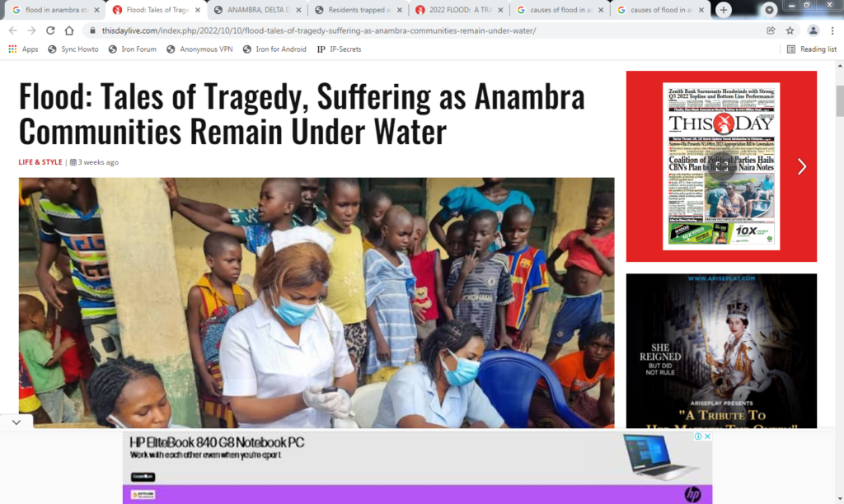Advance the ThisDay newspaper carousel arrow
Image resolution: width=844 pixels, height=504 pixels.
click(x=802, y=166)
